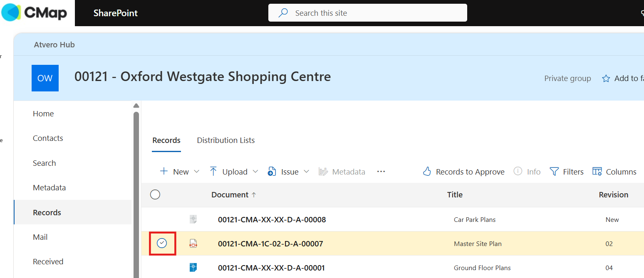Click the Search this site field

[368, 13]
